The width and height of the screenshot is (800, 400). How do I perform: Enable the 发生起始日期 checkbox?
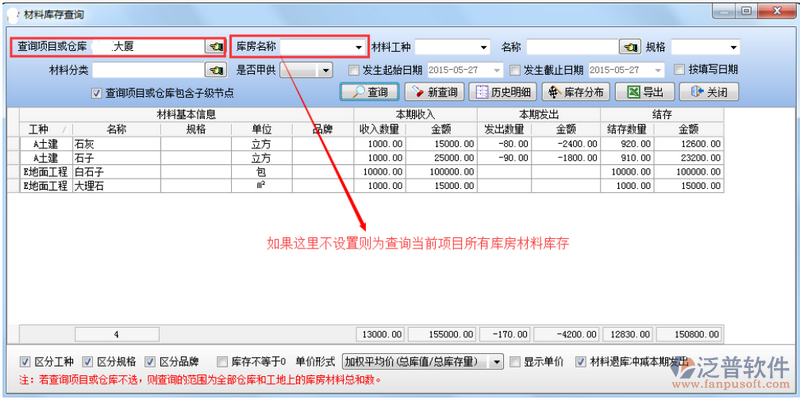pyautogui.click(x=354, y=70)
